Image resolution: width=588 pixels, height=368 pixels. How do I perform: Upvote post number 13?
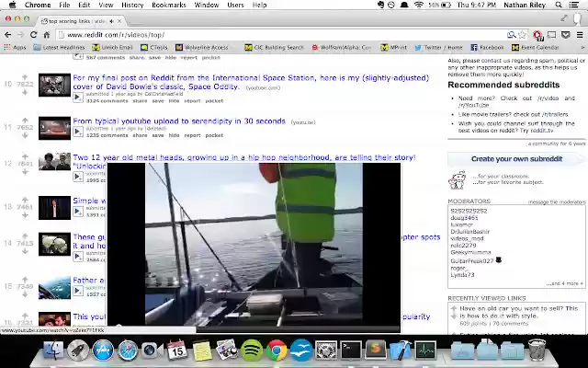(x=25, y=200)
